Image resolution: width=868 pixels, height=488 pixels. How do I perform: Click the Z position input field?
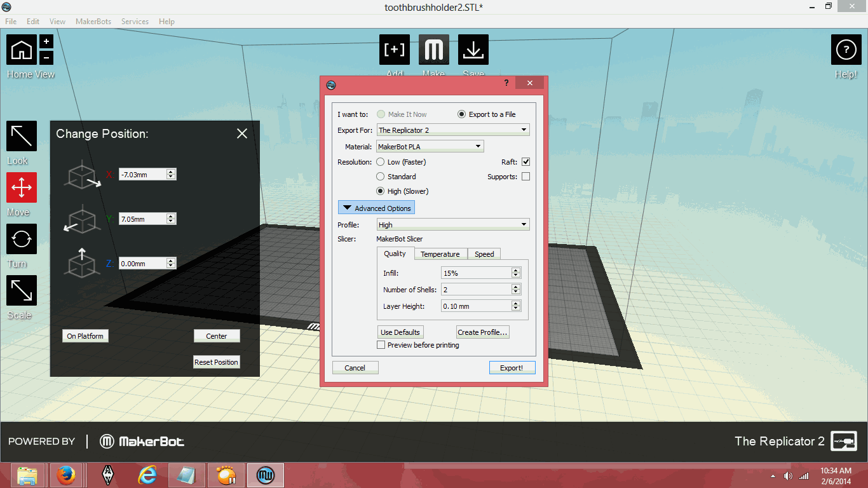[x=143, y=263]
